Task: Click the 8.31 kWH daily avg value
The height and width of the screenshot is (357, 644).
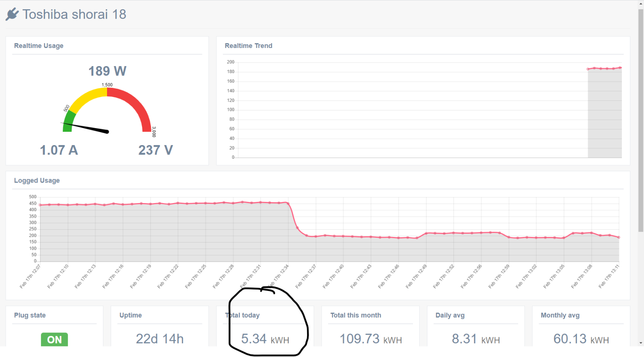Action: (x=476, y=339)
